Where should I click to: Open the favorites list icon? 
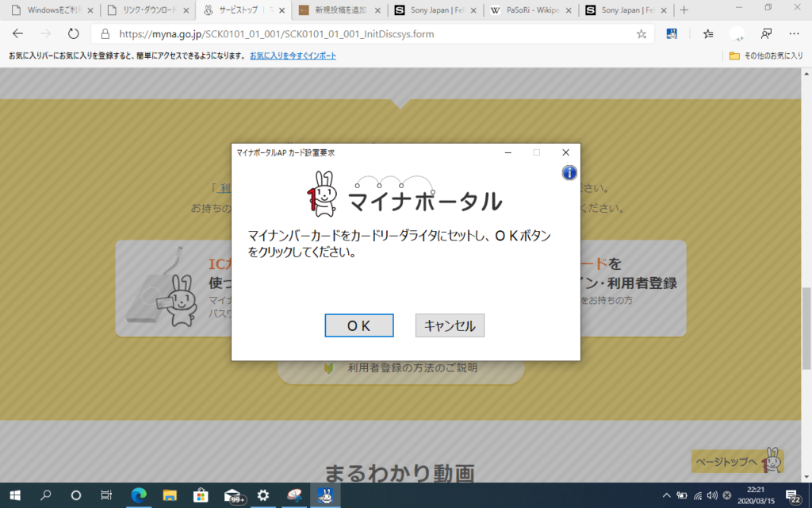[708, 33]
